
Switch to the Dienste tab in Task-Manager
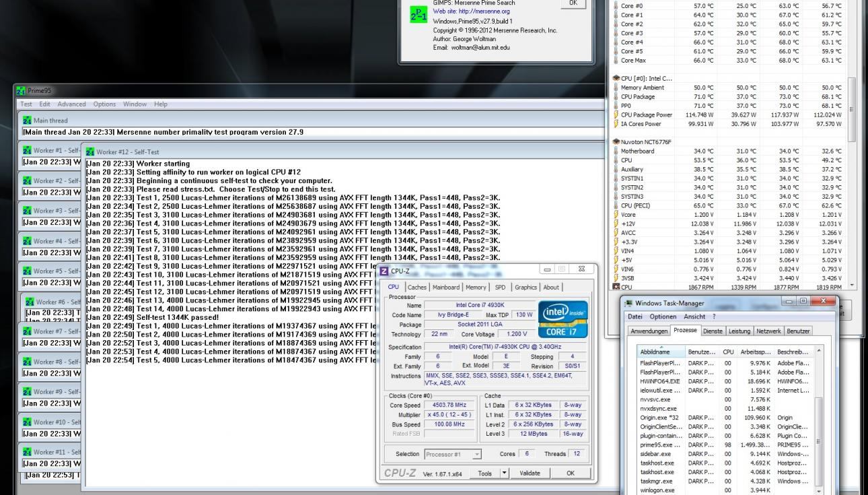[713, 331]
